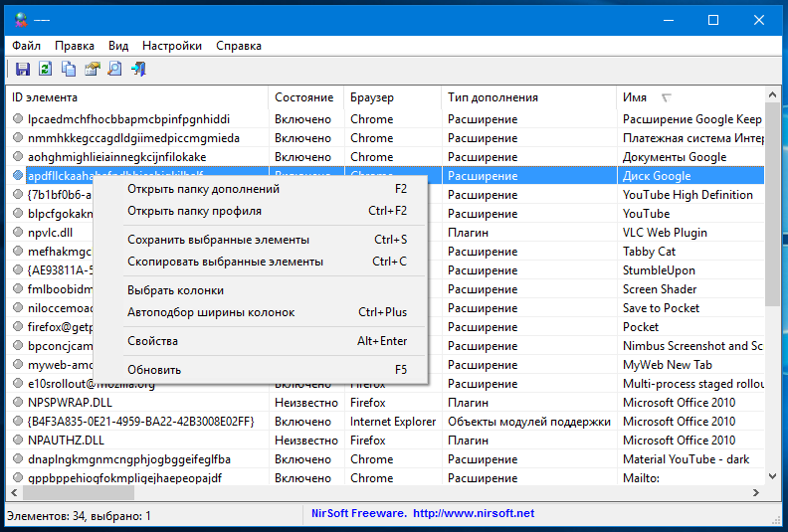Click the Internet Explorer browser cell
The image size is (788, 532).
coord(393,422)
